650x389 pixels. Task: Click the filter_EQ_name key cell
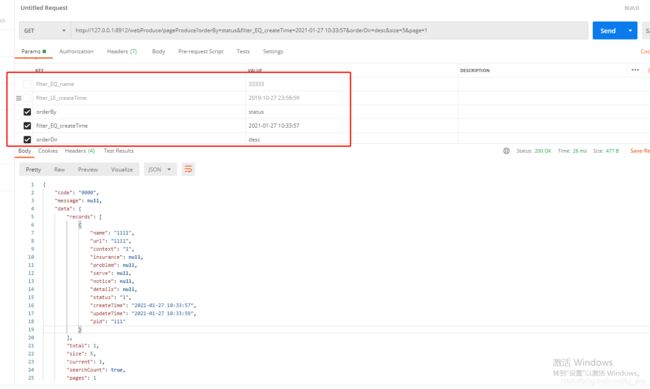click(x=140, y=84)
